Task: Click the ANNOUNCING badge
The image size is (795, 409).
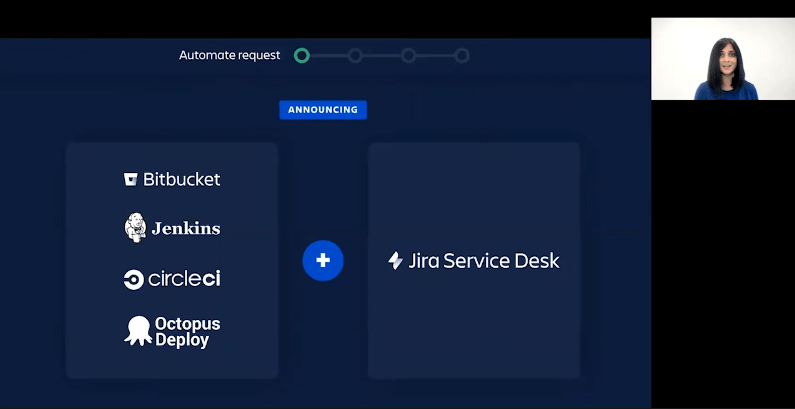Action: (x=323, y=110)
